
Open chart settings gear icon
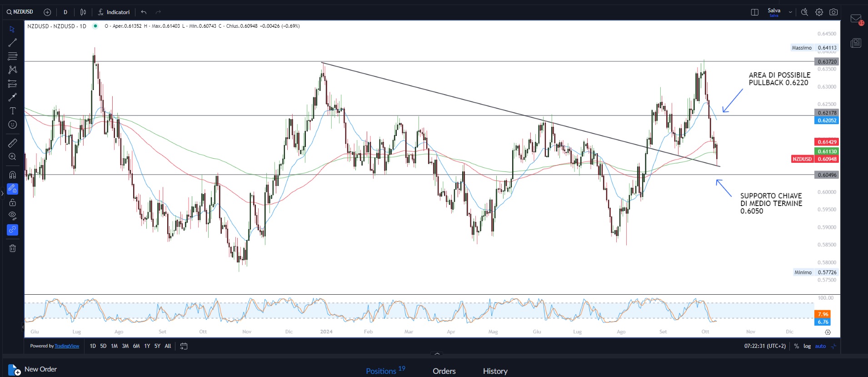(819, 12)
